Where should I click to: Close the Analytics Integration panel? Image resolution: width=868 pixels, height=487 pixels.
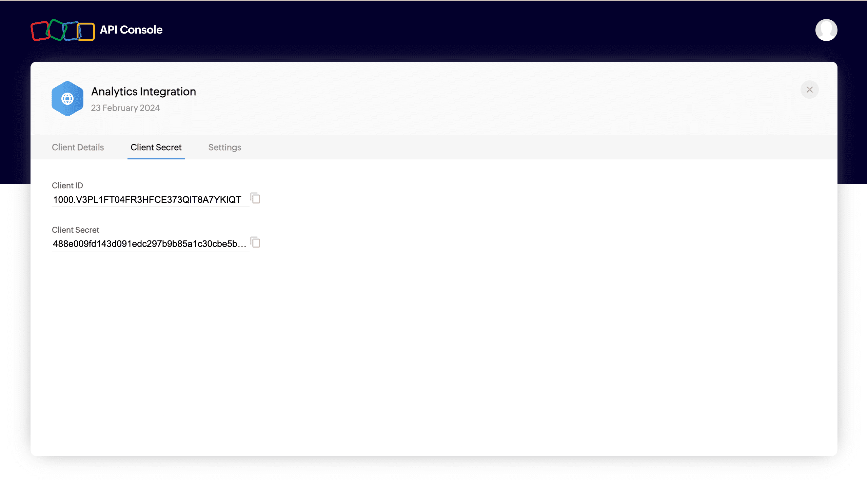(x=809, y=90)
